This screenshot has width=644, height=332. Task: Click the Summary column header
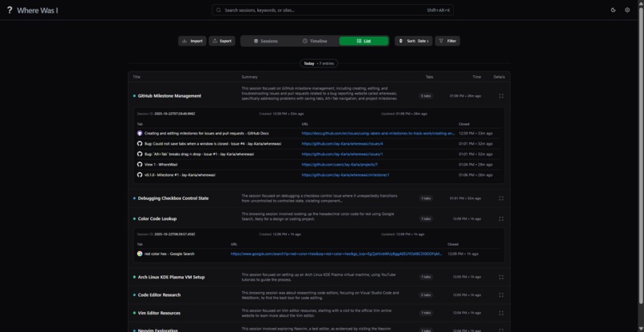click(249, 77)
